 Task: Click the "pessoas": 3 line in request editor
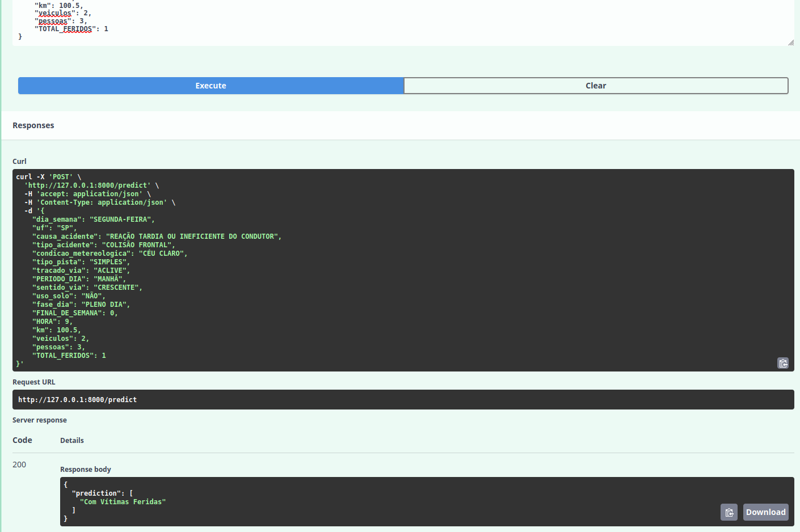[x=61, y=21]
